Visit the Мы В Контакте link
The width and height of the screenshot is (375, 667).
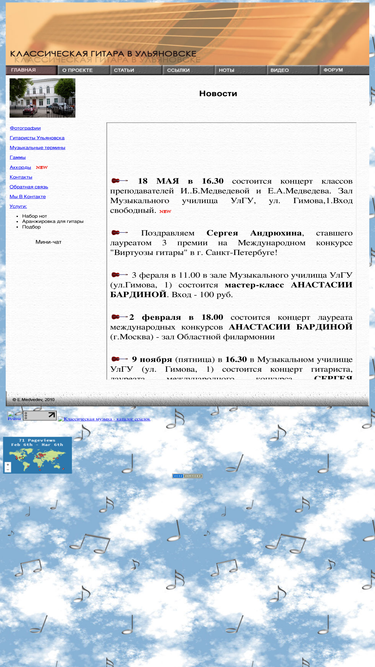28,197
